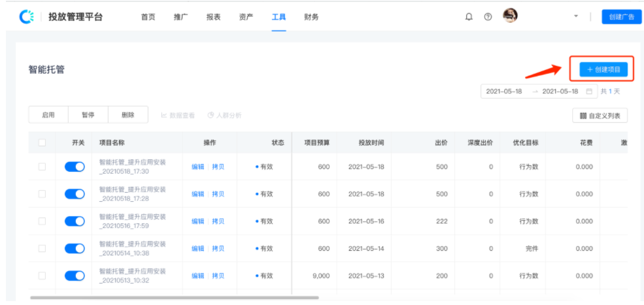Click the 智能托管 page title

point(46,69)
